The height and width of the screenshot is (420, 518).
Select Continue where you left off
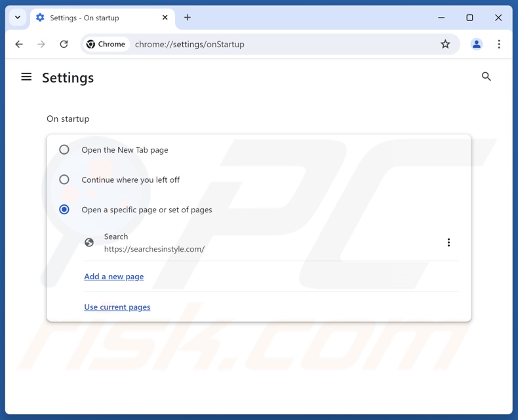coord(64,180)
